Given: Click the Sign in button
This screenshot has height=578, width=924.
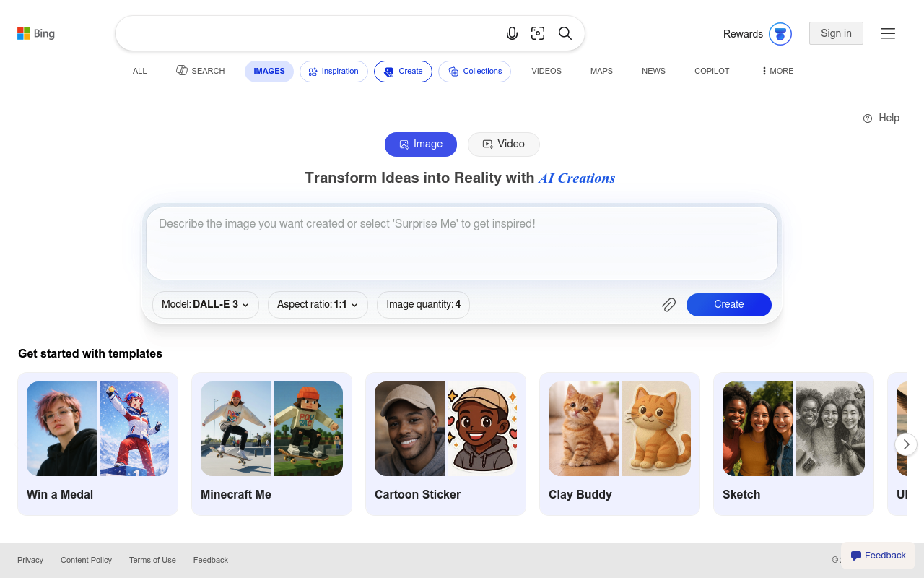Looking at the screenshot, I should coord(836,33).
